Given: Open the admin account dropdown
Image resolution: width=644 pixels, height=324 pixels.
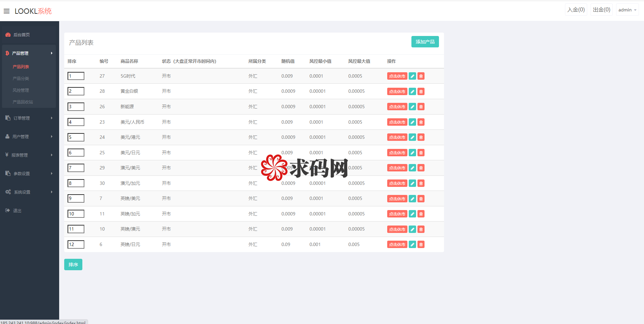Looking at the screenshot, I should [627, 10].
